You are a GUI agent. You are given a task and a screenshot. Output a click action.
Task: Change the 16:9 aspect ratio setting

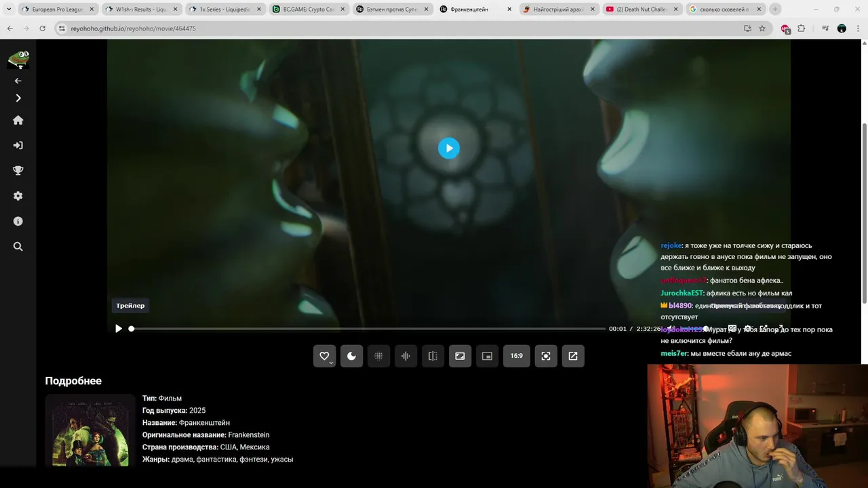516,356
